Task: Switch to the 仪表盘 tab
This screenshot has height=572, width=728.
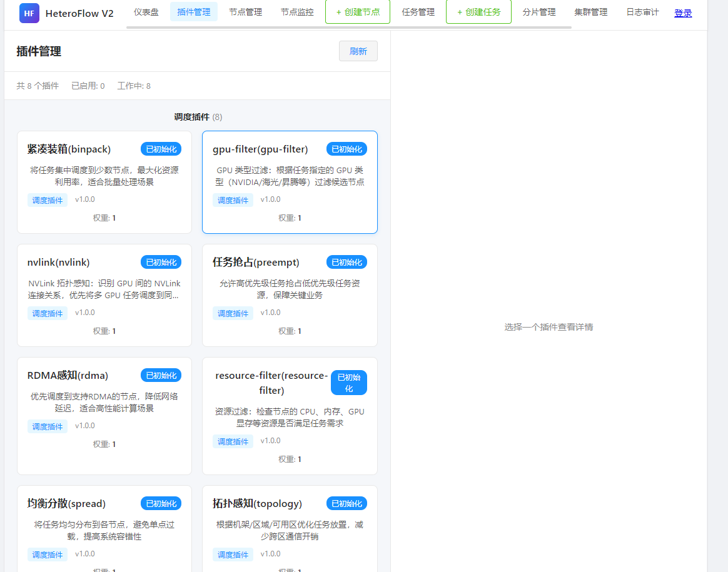Action: 146,11
